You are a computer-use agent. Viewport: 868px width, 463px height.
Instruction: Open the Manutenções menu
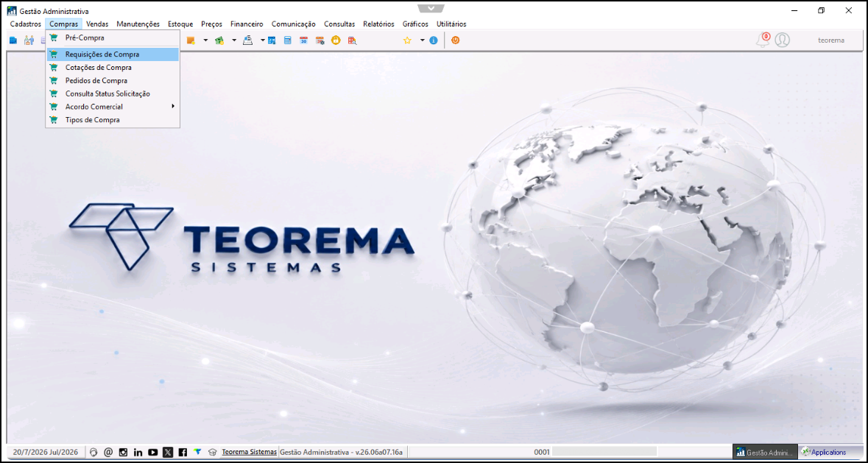138,24
